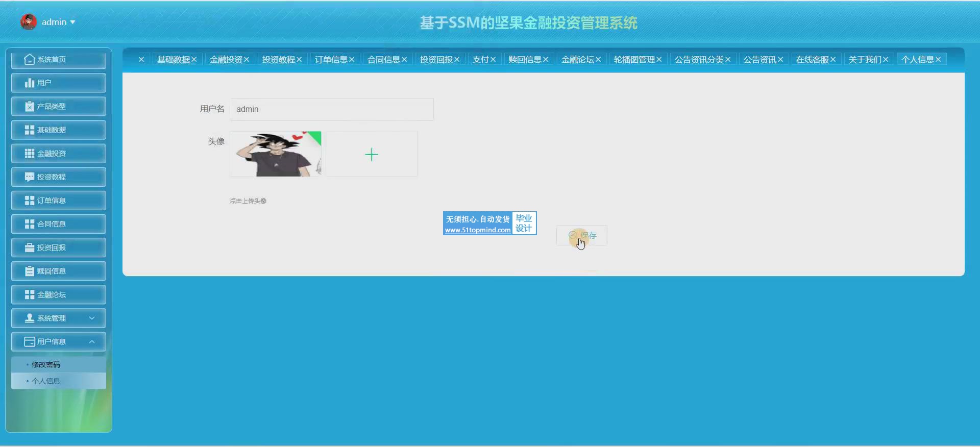Expand the 系统管理 menu chevron
The height and width of the screenshot is (447, 980).
point(92,318)
